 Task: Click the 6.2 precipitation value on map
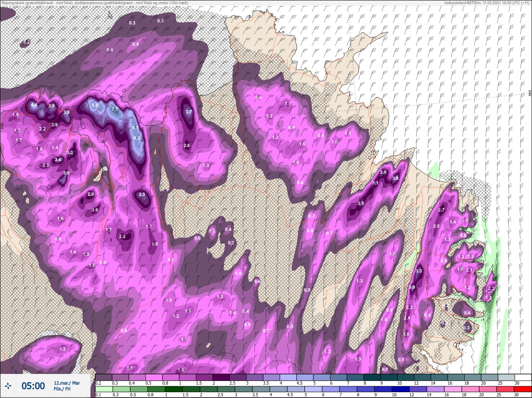137,138
